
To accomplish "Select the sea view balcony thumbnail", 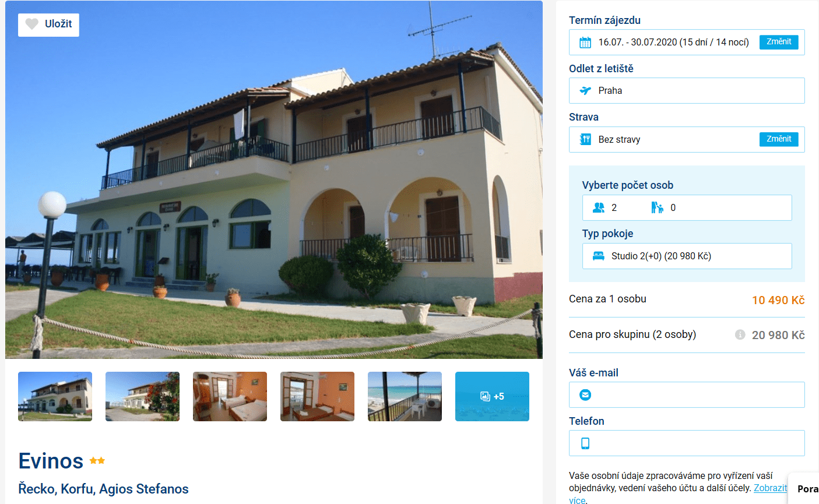I will pyautogui.click(x=405, y=396).
